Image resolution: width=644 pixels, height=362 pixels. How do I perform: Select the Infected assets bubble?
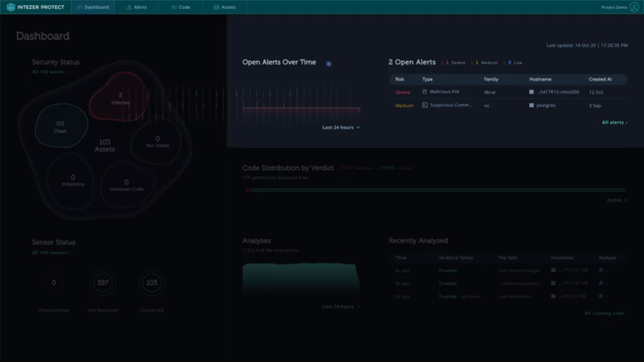tap(120, 98)
